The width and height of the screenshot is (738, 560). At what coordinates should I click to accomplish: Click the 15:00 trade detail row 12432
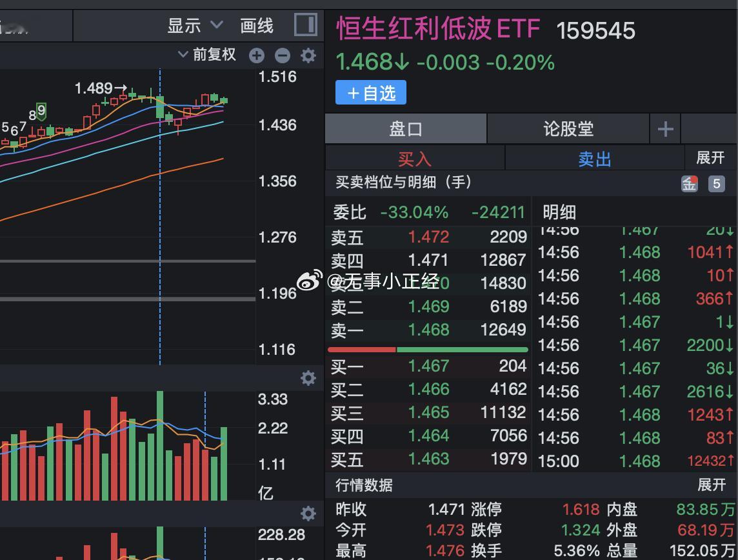click(635, 461)
